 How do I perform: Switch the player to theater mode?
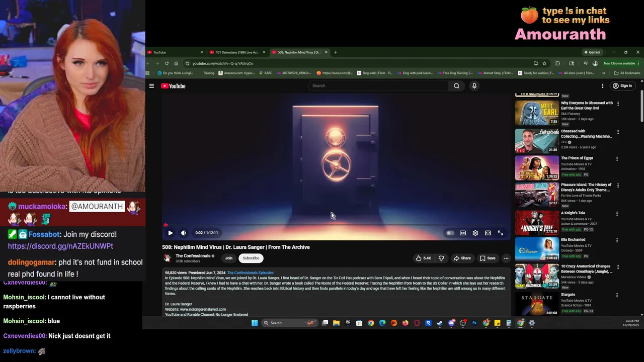[x=488, y=233]
